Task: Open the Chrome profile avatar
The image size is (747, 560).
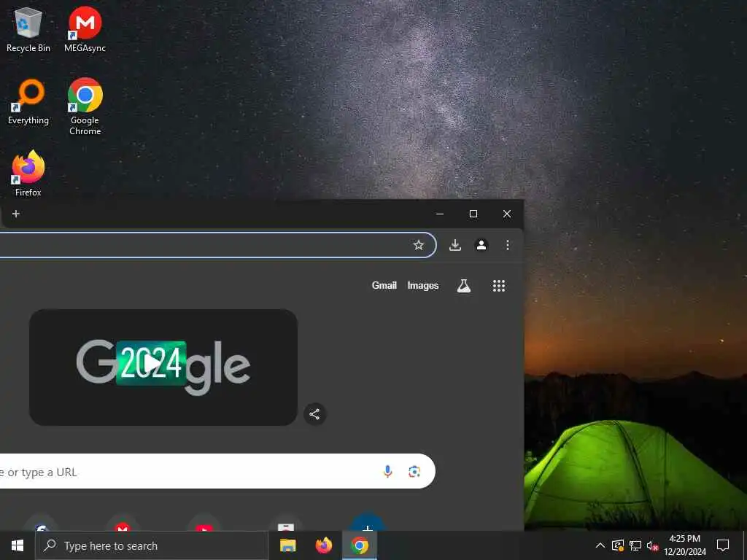Action: pyautogui.click(x=481, y=245)
